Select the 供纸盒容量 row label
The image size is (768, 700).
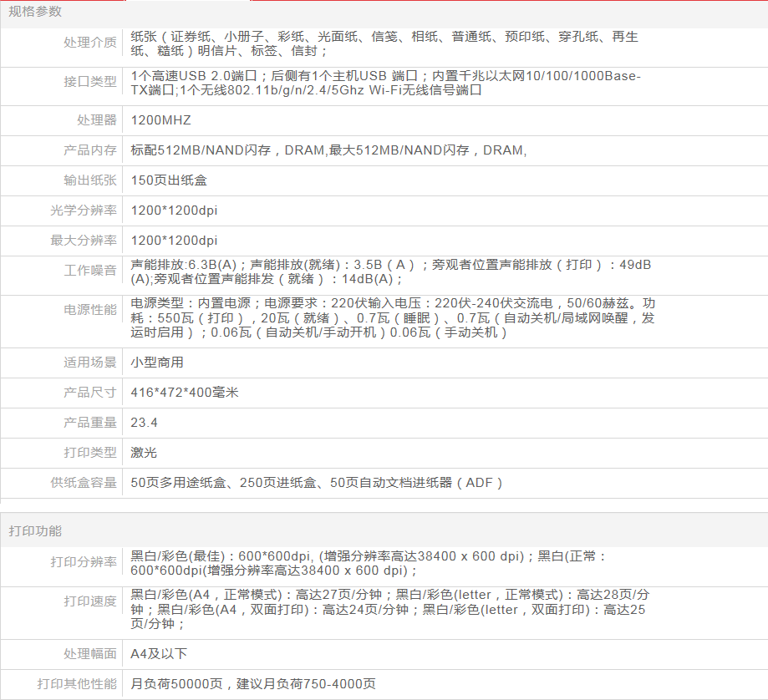(x=84, y=483)
